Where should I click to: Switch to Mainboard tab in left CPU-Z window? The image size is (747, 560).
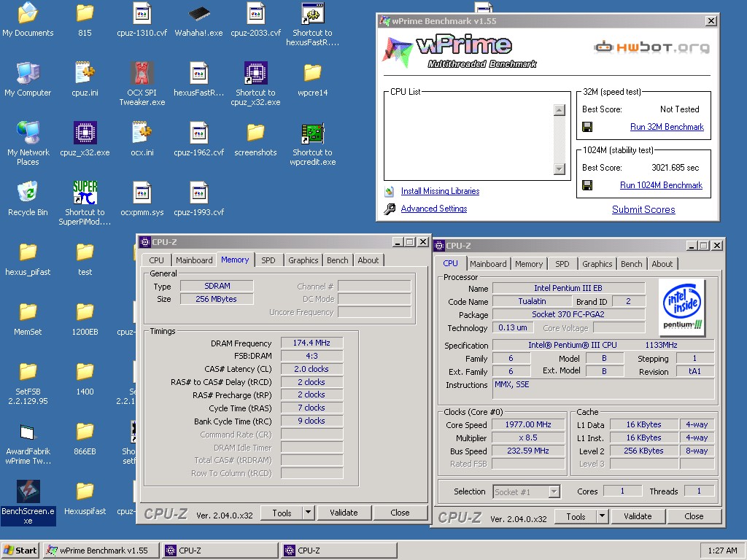pos(194,260)
